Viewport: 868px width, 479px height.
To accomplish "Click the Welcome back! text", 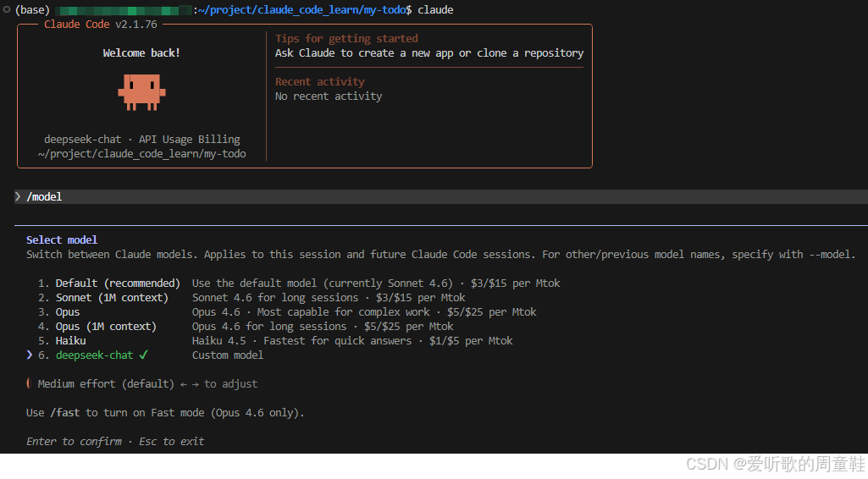I will 141,53.
